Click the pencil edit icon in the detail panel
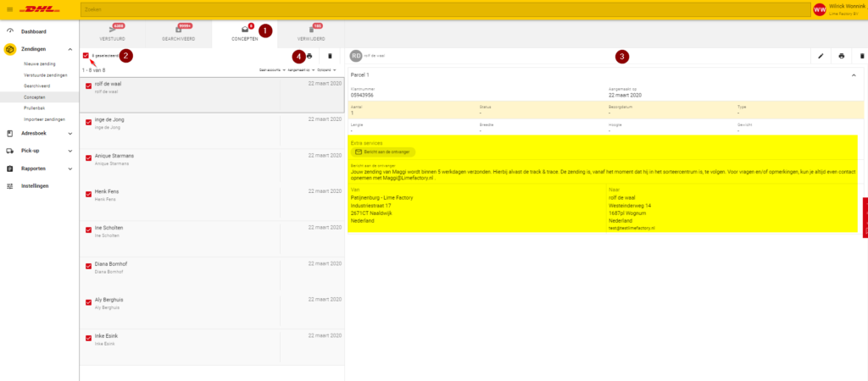Image resolution: width=868 pixels, height=381 pixels. pyautogui.click(x=821, y=56)
